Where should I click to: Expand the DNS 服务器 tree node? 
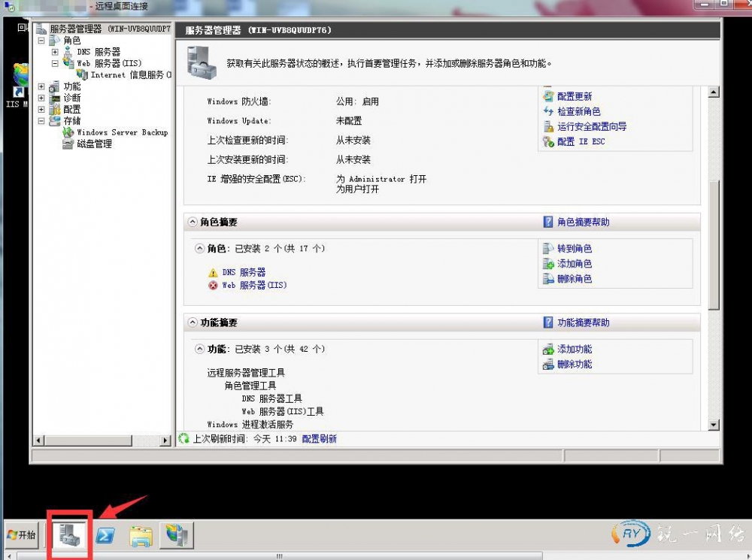coord(55,52)
